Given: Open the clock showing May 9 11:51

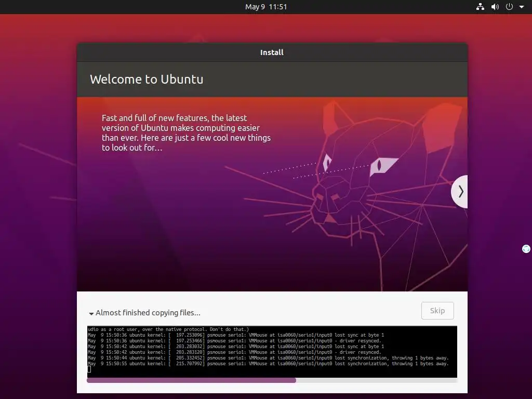Looking at the screenshot, I should [266, 7].
